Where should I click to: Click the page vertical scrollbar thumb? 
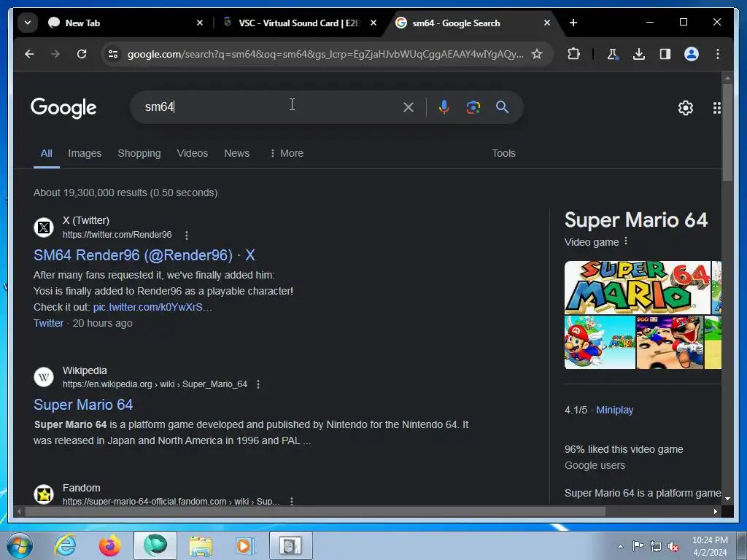pyautogui.click(x=727, y=132)
